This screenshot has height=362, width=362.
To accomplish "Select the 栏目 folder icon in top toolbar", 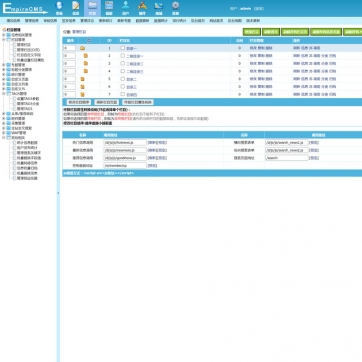I will (92, 6).
